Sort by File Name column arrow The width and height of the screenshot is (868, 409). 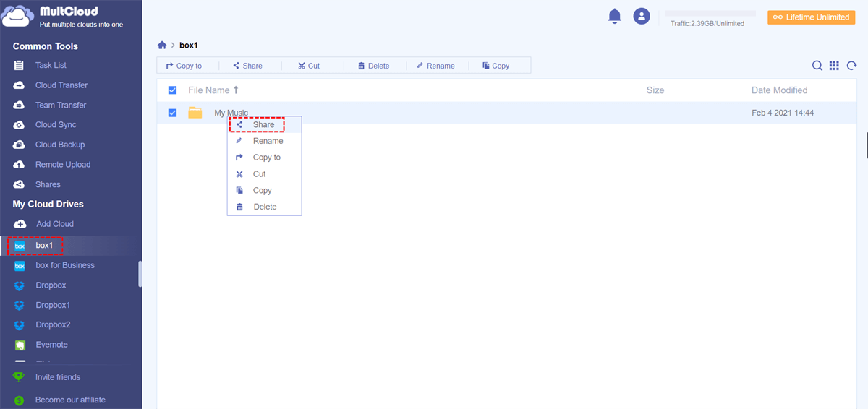(x=236, y=90)
